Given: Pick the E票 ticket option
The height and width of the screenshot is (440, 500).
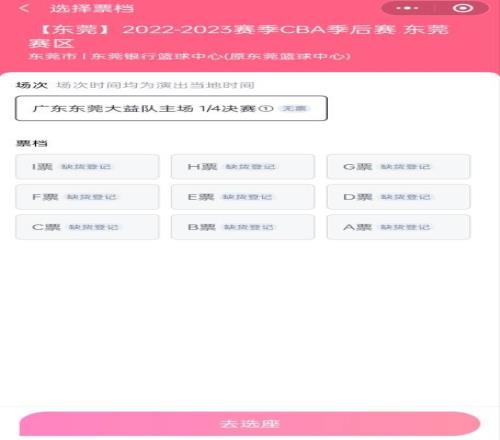Looking at the screenshot, I should tap(243, 197).
